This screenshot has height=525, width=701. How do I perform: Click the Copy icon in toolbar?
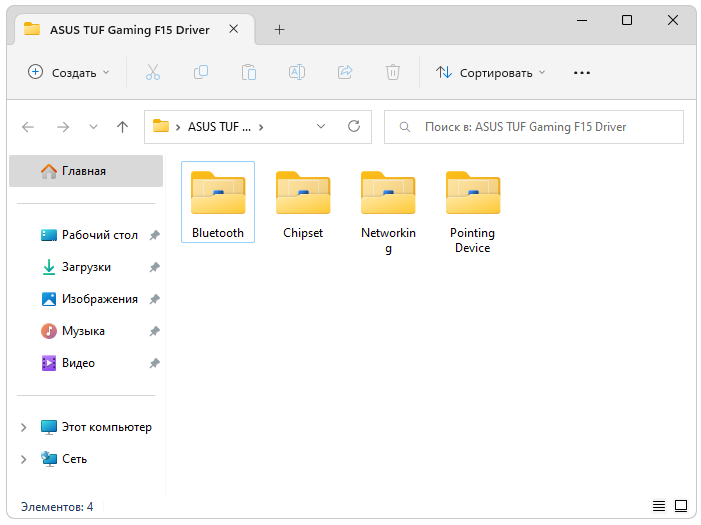tap(201, 72)
